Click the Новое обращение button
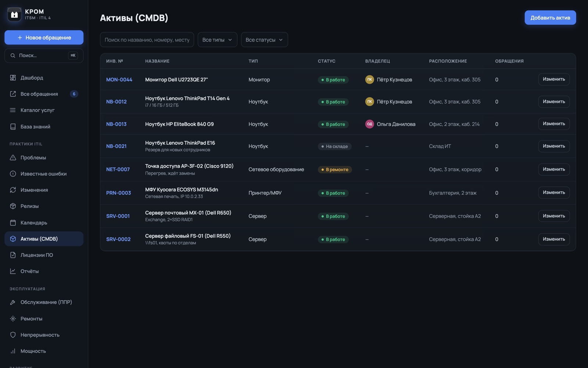This screenshot has width=588, height=368. click(44, 38)
